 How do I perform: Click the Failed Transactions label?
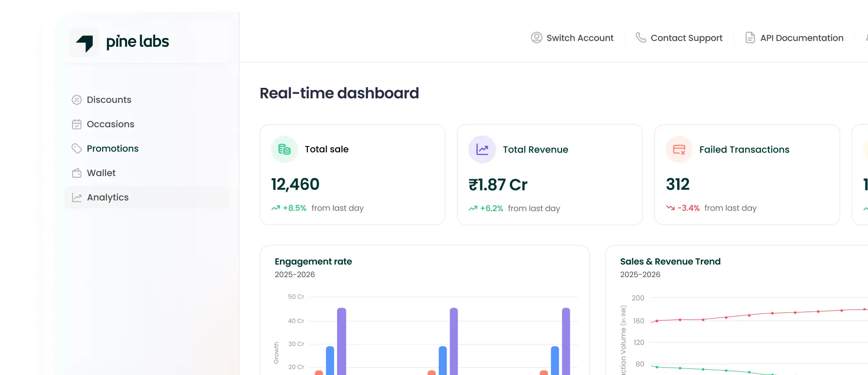click(744, 149)
